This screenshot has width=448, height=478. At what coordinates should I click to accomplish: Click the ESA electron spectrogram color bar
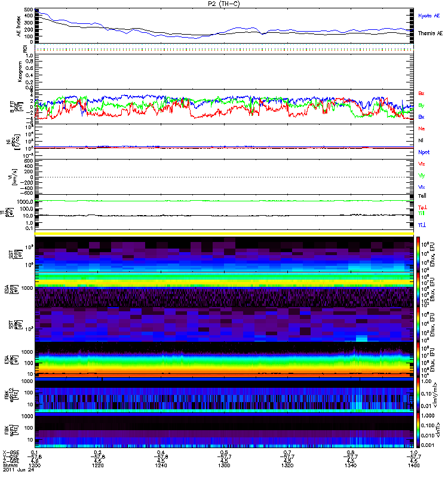tap(418, 360)
